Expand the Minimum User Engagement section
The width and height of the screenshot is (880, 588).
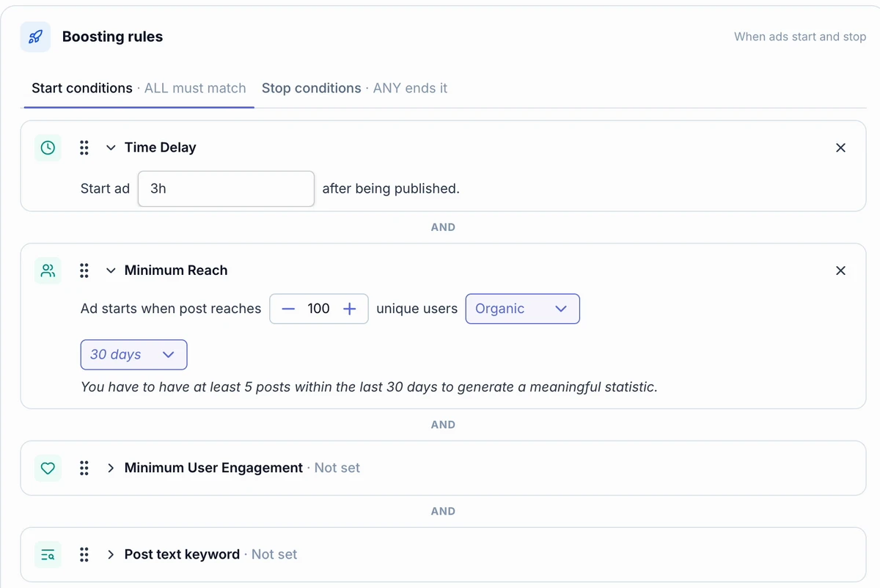(x=111, y=468)
